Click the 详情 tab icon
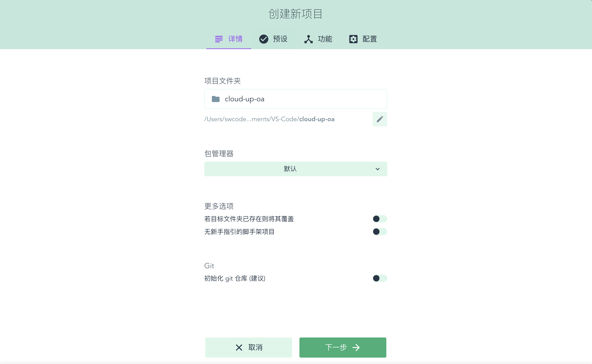Viewport: 592px width, 364px height. 219,38
